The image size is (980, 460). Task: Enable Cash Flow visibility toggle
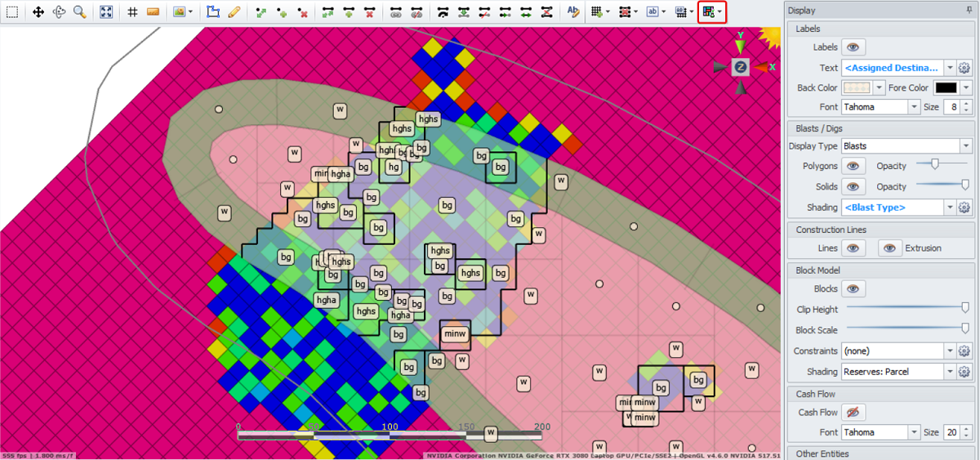(853, 413)
